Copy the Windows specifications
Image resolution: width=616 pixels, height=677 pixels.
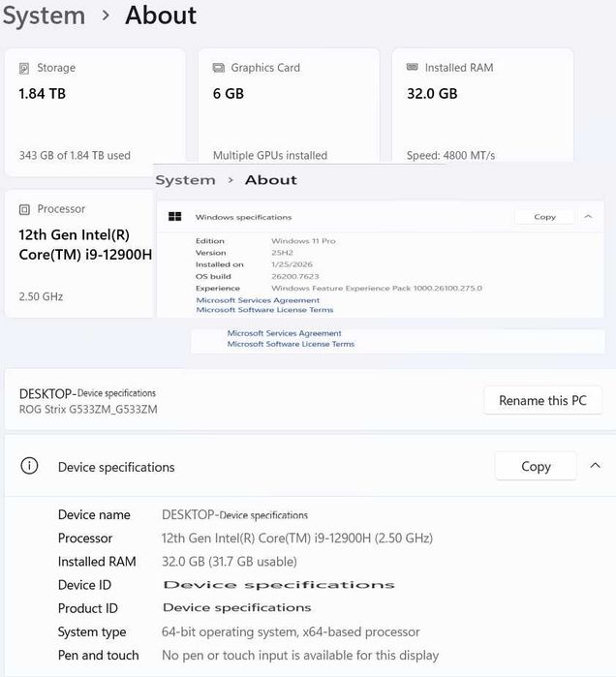[544, 217]
